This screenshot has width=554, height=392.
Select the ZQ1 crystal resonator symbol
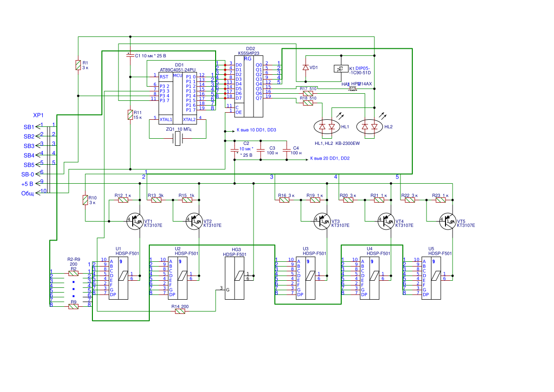coord(178,139)
